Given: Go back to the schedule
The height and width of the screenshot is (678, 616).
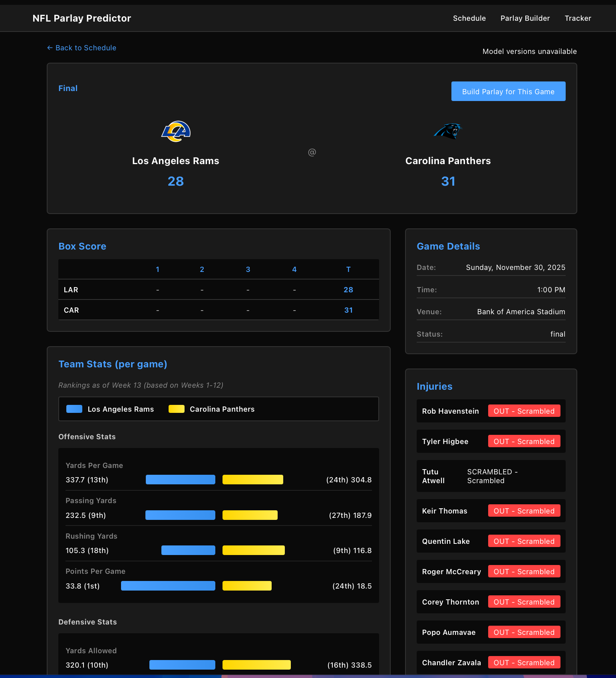Looking at the screenshot, I should click(82, 48).
